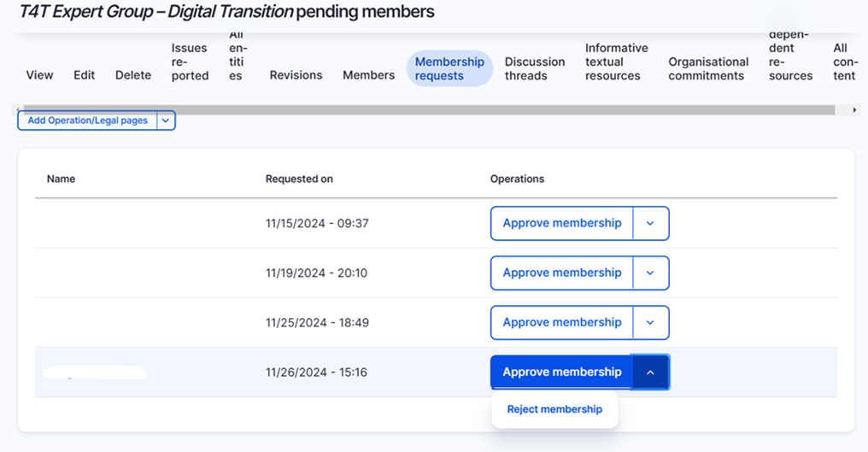Select Reject membership from dropdown menu
Viewport: 868px width, 452px height.
click(554, 409)
